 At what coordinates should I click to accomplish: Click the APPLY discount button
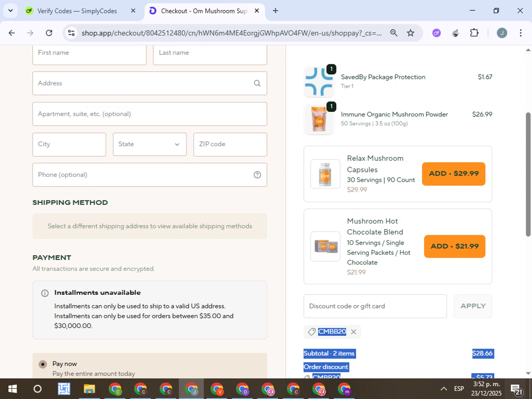point(473,306)
